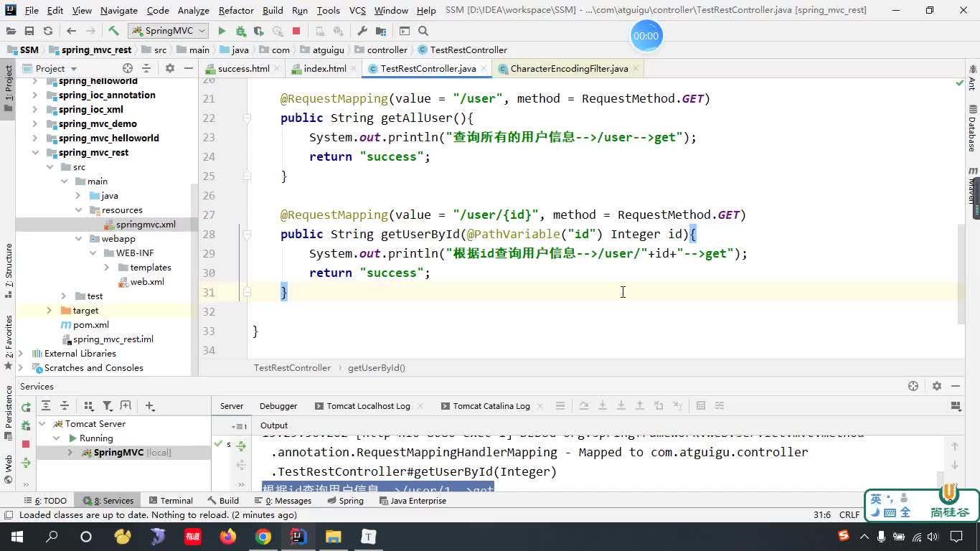
Task: Open Firefox from the Windows taskbar
Action: (x=228, y=536)
